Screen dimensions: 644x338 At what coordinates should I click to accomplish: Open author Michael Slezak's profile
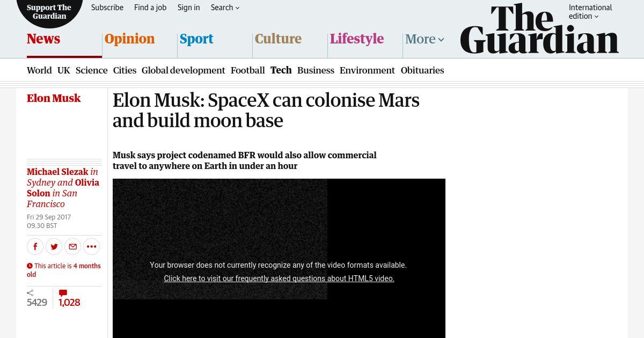(x=57, y=172)
